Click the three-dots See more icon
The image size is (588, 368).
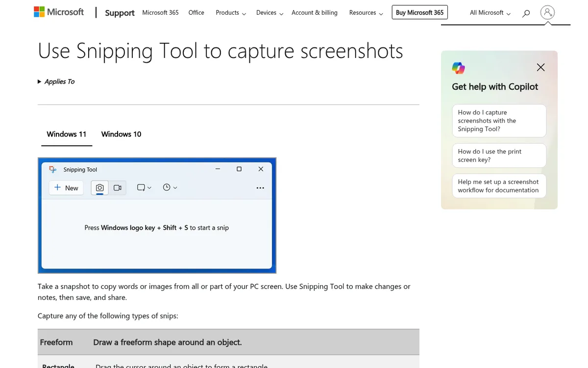tap(260, 188)
